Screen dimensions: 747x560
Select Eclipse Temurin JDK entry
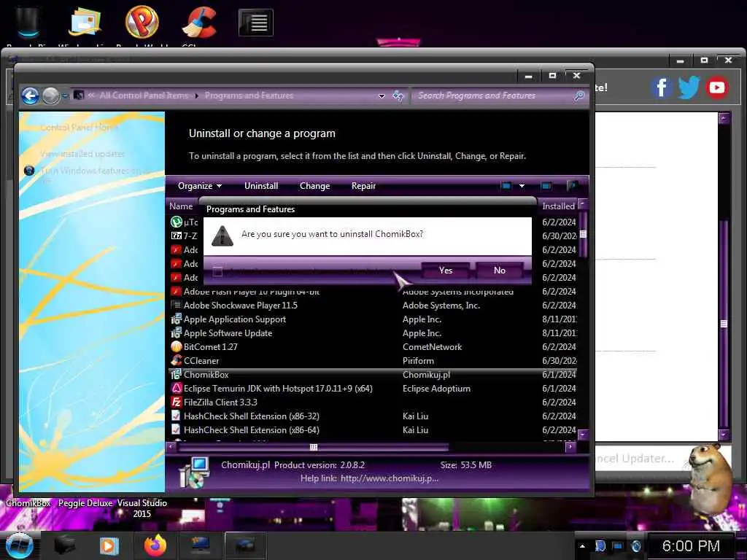[373, 389]
